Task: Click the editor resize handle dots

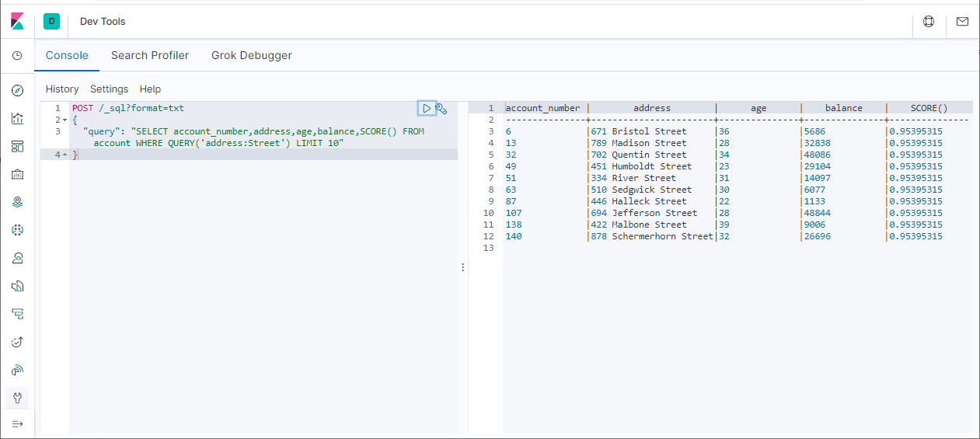Action: [x=463, y=267]
